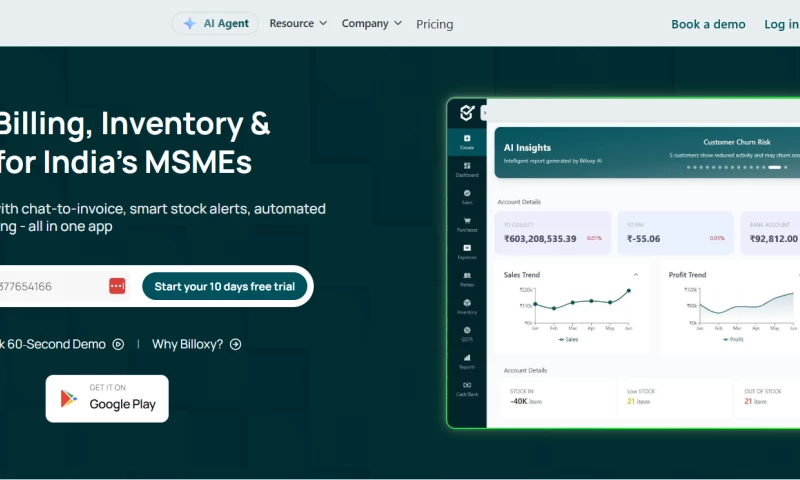This screenshot has height=480, width=800.
Task: Start your 10 days free trial
Action: click(224, 286)
